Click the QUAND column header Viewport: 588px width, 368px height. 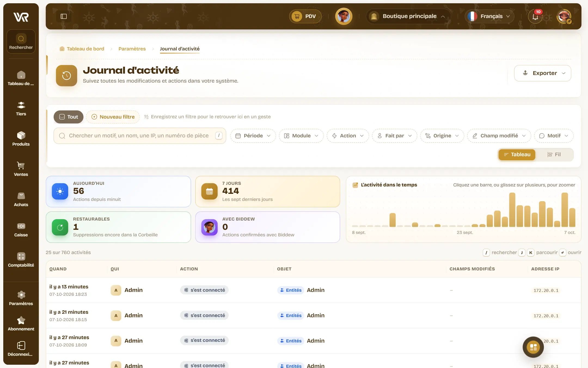pyautogui.click(x=58, y=269)
